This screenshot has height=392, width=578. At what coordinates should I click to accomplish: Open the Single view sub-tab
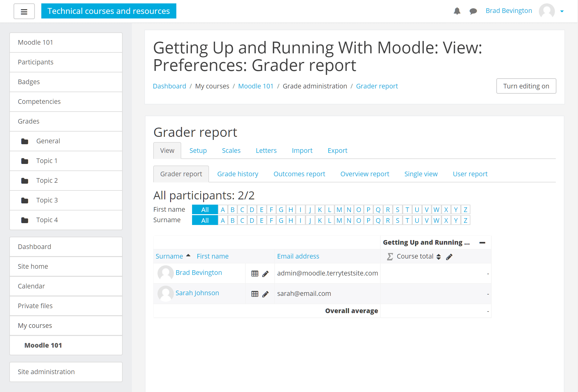coord(421,174)
